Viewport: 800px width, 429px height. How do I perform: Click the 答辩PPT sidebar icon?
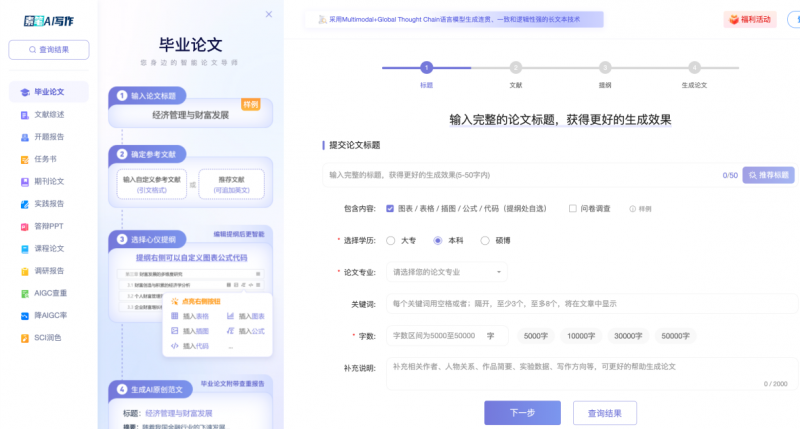coord(24,226)
